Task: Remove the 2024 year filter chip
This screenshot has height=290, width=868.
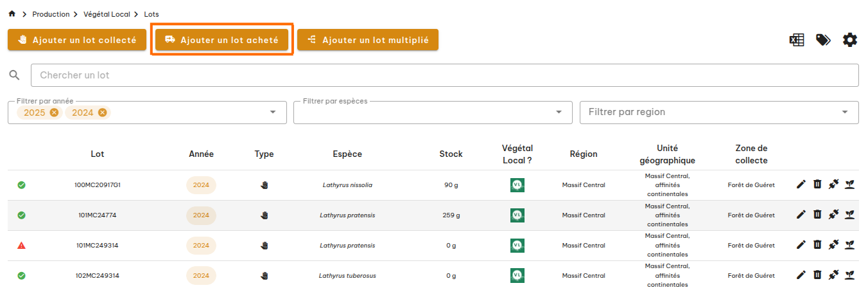Action: (102, 113)
